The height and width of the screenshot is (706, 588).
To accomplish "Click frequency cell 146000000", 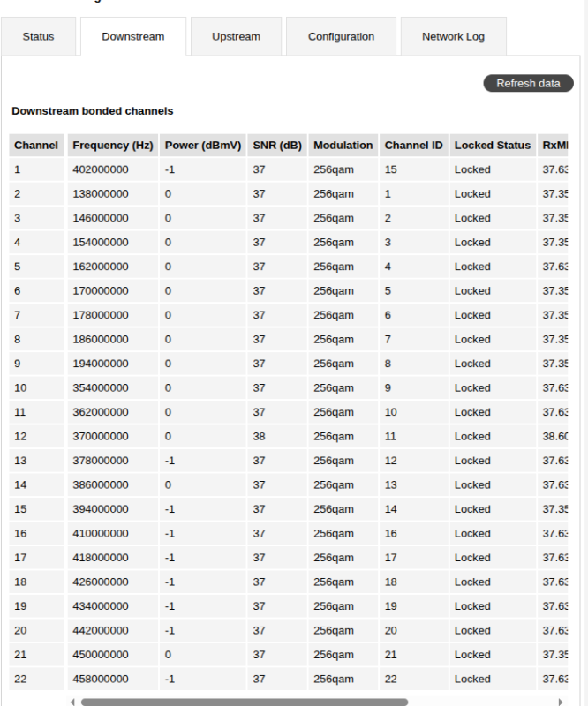I will (113, 218).
